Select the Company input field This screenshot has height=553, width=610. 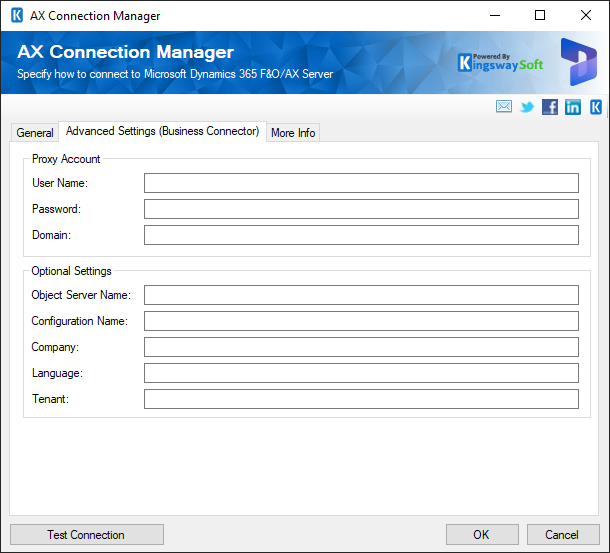point(361,347)
